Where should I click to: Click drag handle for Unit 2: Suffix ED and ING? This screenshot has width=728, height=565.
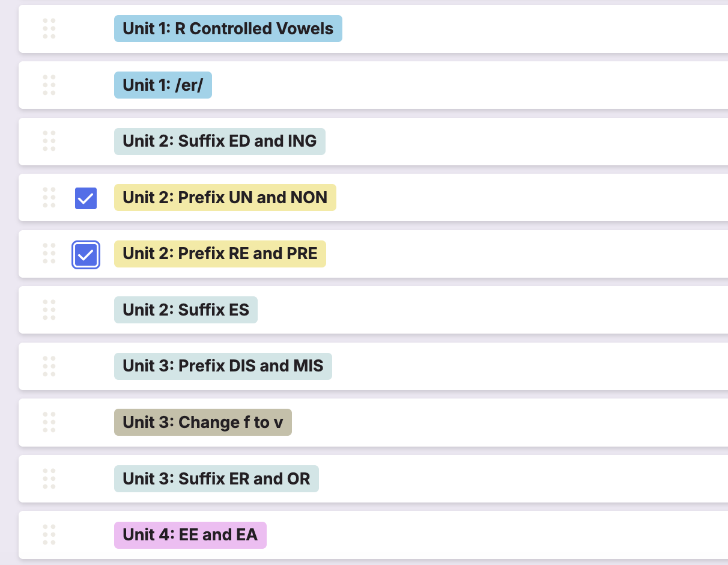point(49,141)
